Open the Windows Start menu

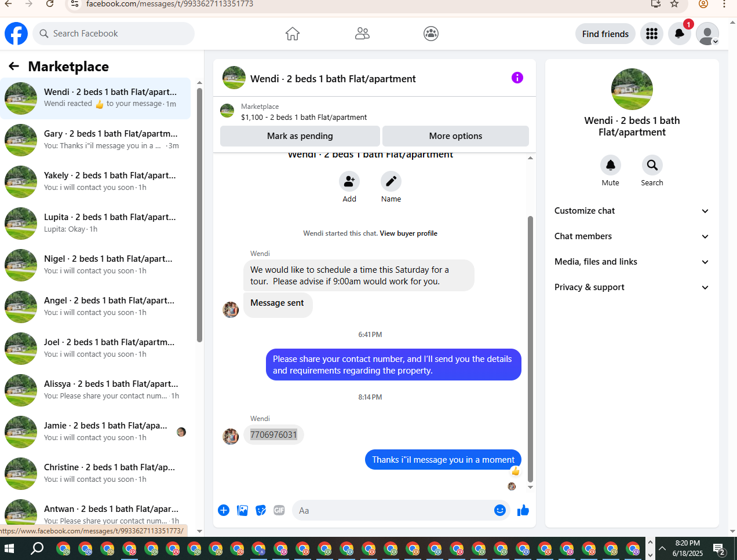(x=9, y=548)
